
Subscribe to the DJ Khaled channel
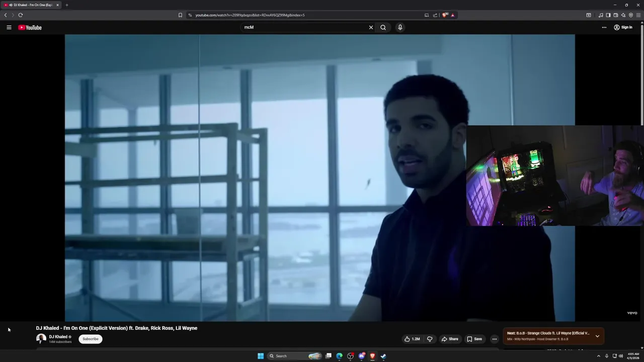pos(91,339)
